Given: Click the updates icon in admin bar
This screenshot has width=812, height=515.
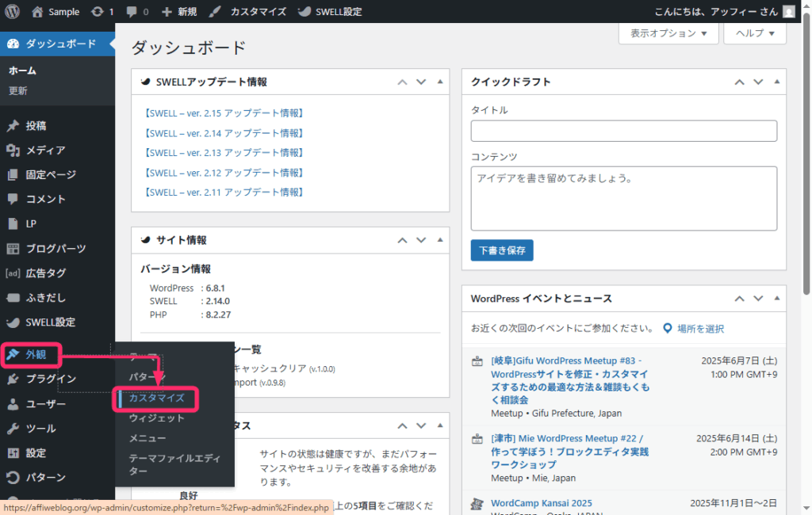Looking at the screenshot, I should (x=97, y=12).
